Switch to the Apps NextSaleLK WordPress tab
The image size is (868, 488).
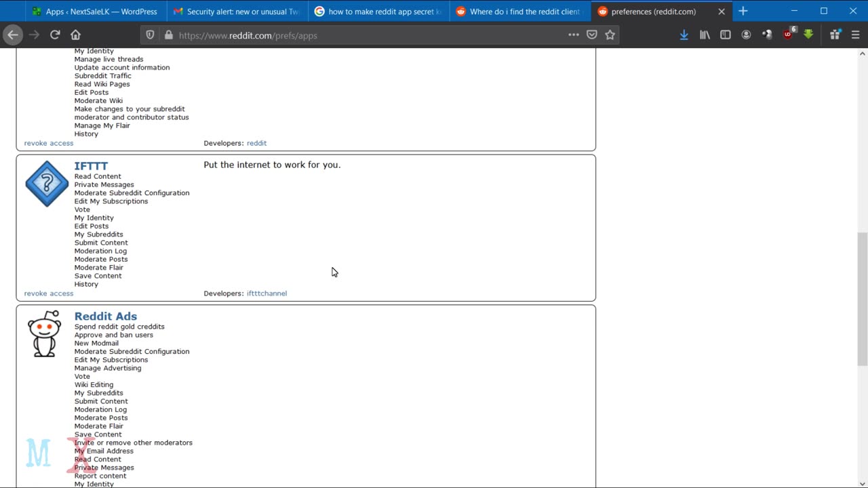pos(96,12)
